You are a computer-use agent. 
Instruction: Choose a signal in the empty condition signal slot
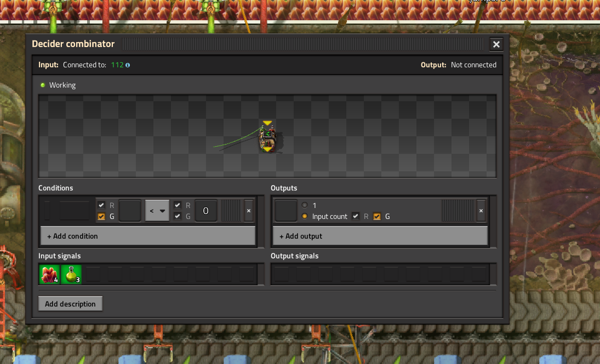pyautogui.click(x=130, y=211)
